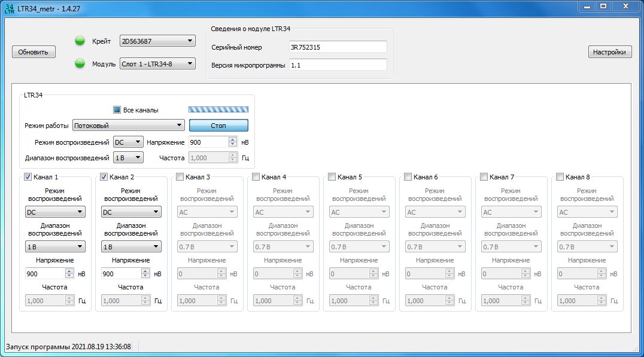Image resolution: width=644 pixels, height=357 pixels.
Task: Click Канал 4 range 0.7 В dropdown
Action: 283,246
